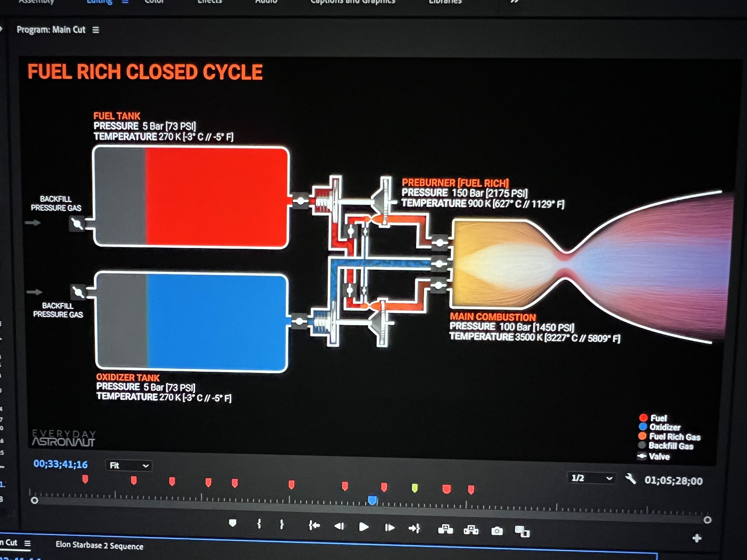Switch to the Audio workspace
Viewport: 747px width, 560px height.
pyautogui.click(x=266, y=2)
